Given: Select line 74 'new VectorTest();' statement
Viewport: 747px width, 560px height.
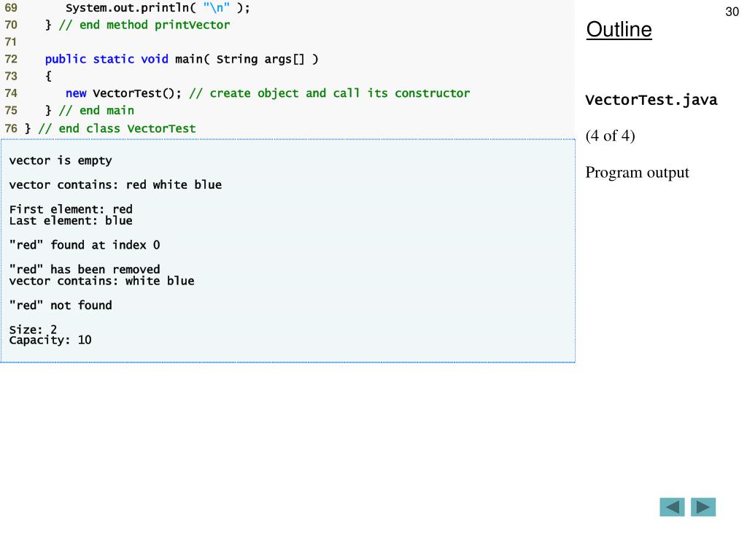Looking at the screenshot, I should tap(124, 93).
